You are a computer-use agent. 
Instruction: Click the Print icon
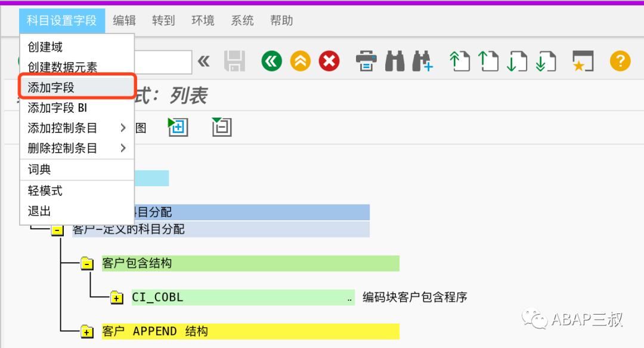coord(366,61)
